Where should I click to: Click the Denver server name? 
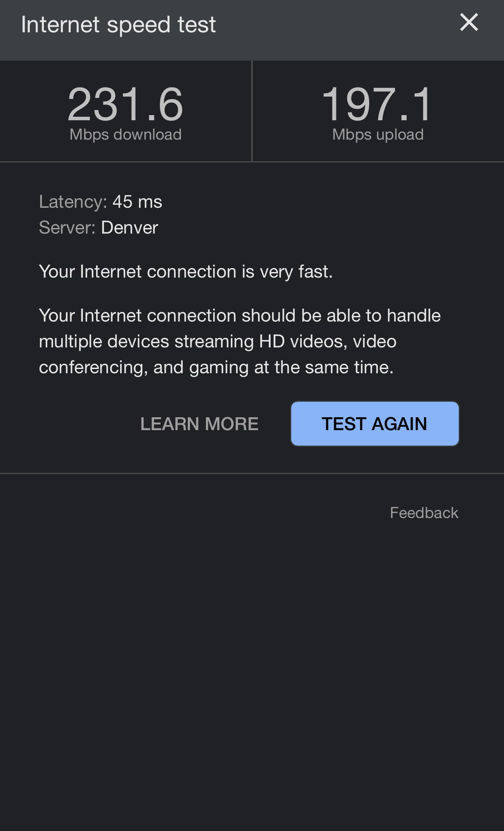(130, 228)
